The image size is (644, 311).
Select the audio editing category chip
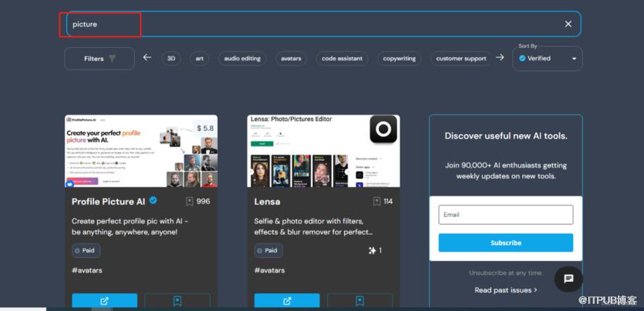[x=242, y=59]
